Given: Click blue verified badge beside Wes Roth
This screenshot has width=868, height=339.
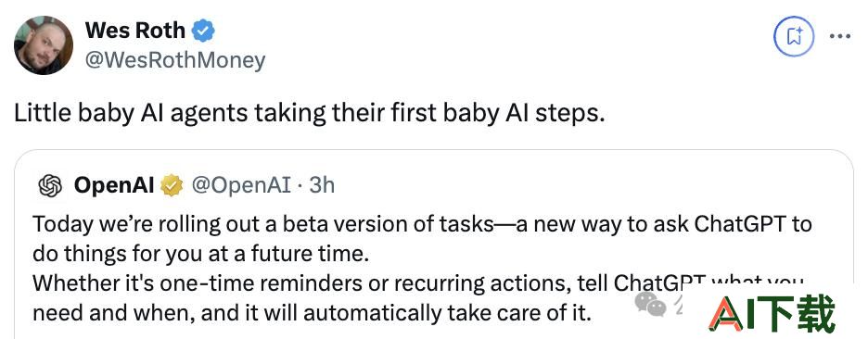Looking at the screenshot, I should click(203, 31).
